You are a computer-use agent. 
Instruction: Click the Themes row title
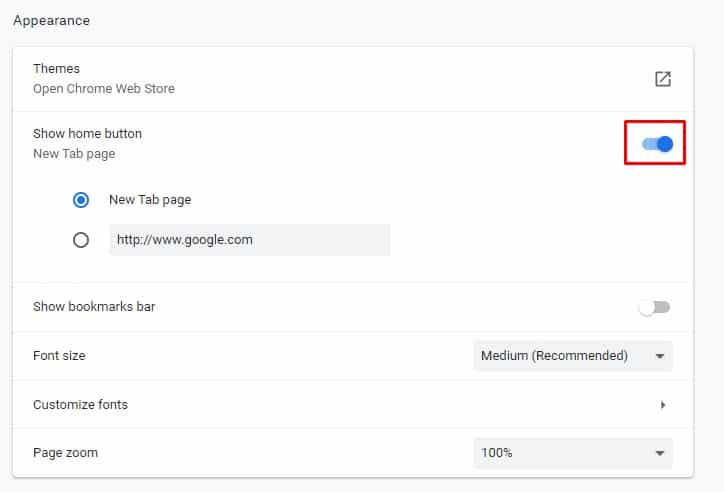(56, 69)
